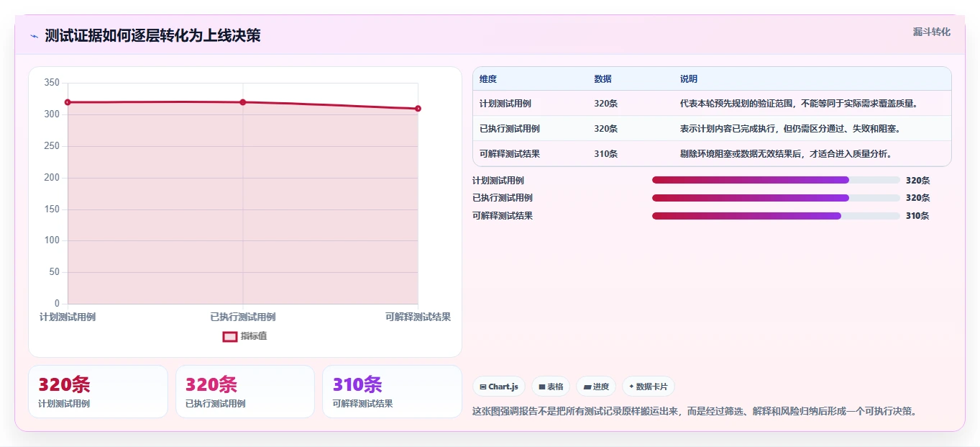The width and height of the screenshot is (980, 447).
Task: Click the 表格 tag
Action: 551,387
